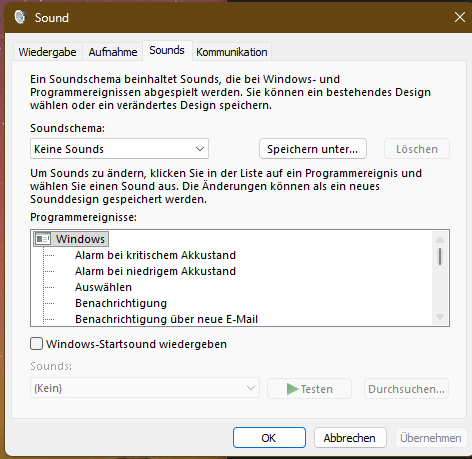Click the event list scrollbar thumb
The height and width of the screenshot is (459, 472).
[440, 256]
